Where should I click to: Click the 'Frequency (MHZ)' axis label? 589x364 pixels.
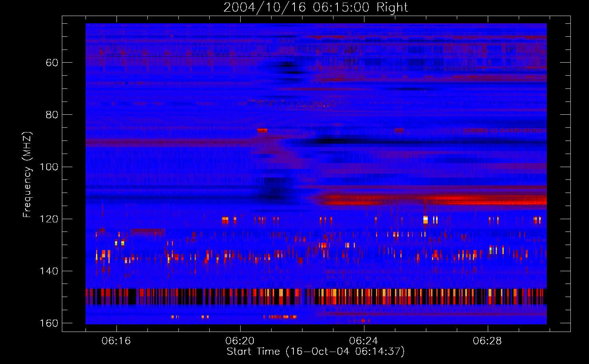[x=27, y=174]
